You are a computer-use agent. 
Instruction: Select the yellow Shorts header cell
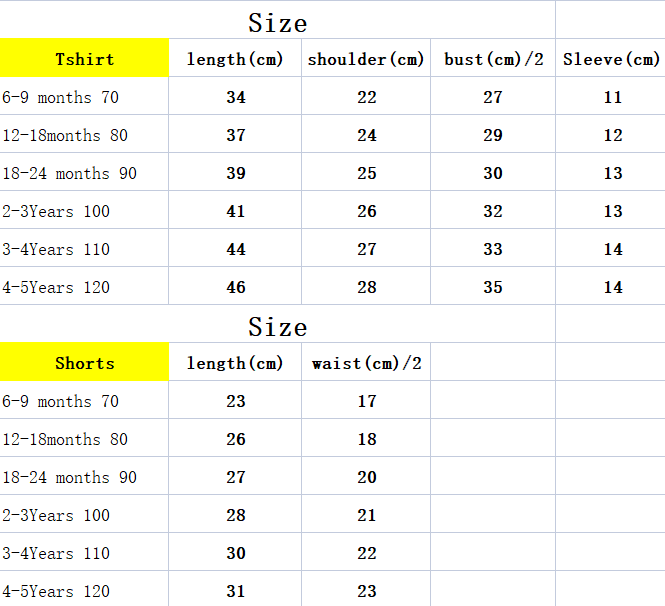tap(84, 362)
